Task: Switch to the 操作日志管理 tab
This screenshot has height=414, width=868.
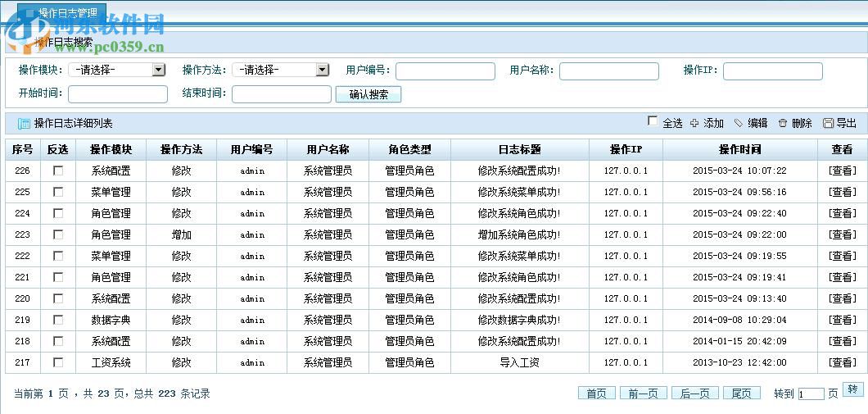Action: point(62,13)
